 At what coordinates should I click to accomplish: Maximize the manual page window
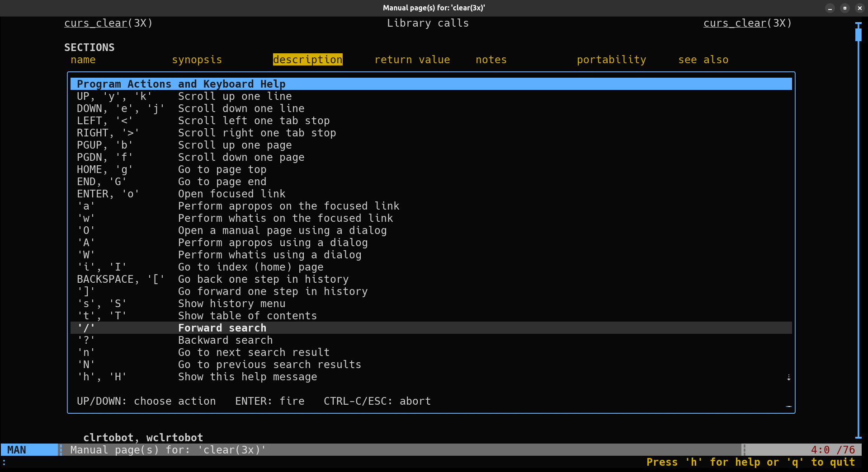pos(844,8)
